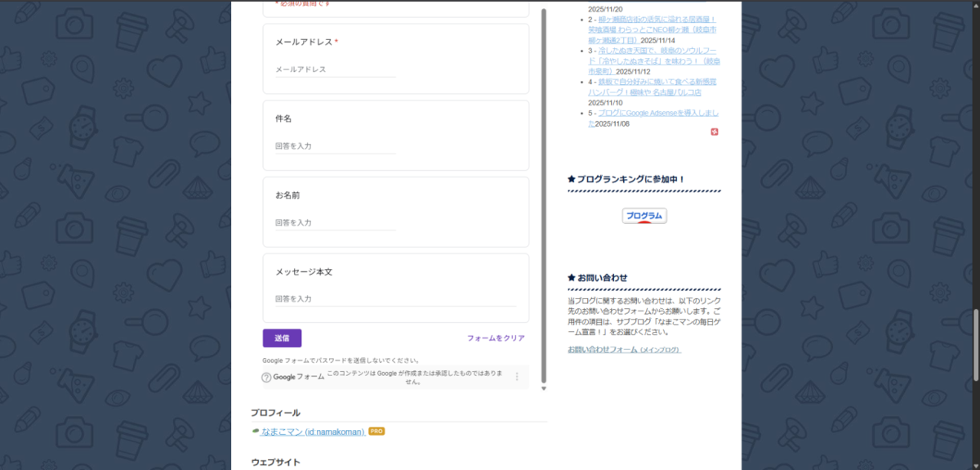Click the メールアドレス input field
The image size is (980, 470).
(336, 69)
